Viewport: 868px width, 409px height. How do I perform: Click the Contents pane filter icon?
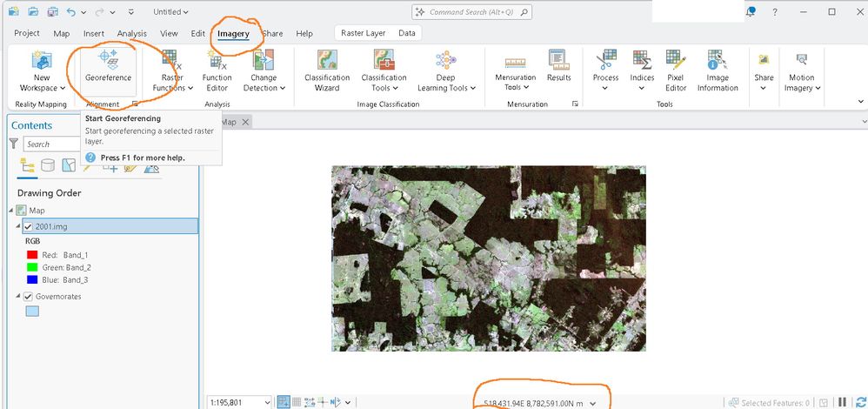point(14,144)
